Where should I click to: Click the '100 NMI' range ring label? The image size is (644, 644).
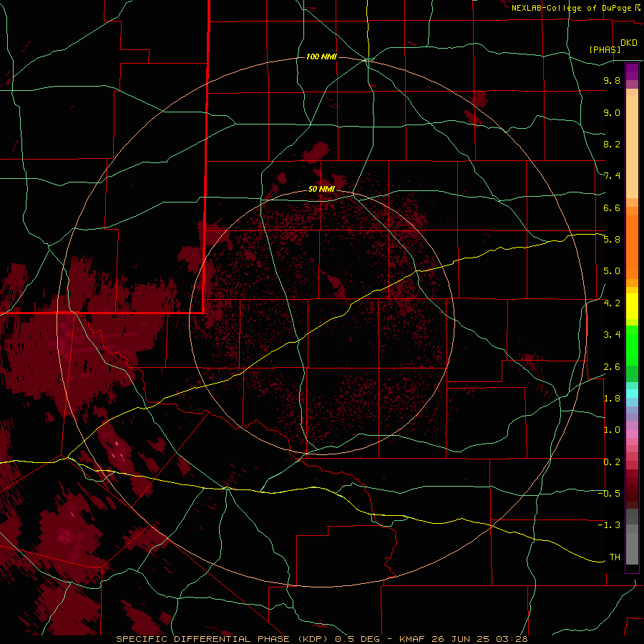[321, 57]
